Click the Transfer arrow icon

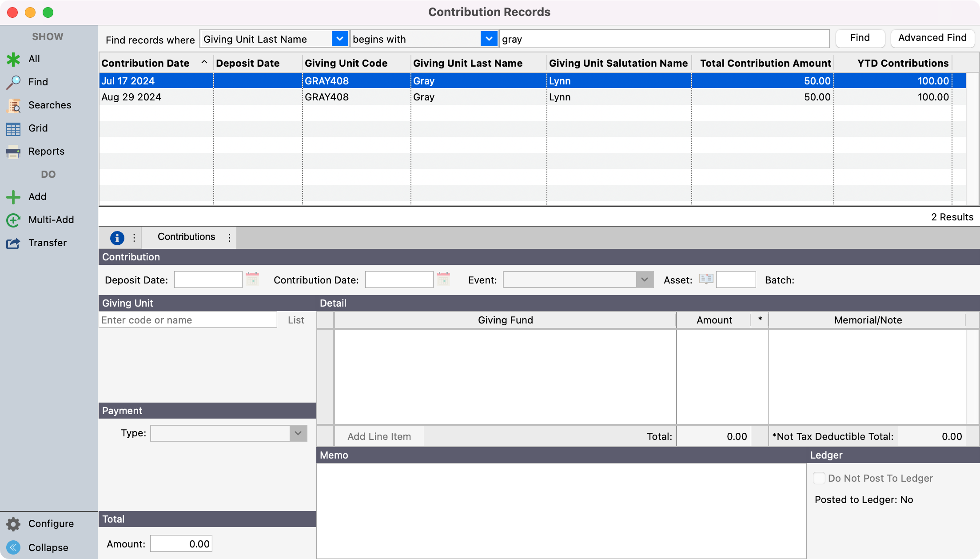(x=13, y=243)
